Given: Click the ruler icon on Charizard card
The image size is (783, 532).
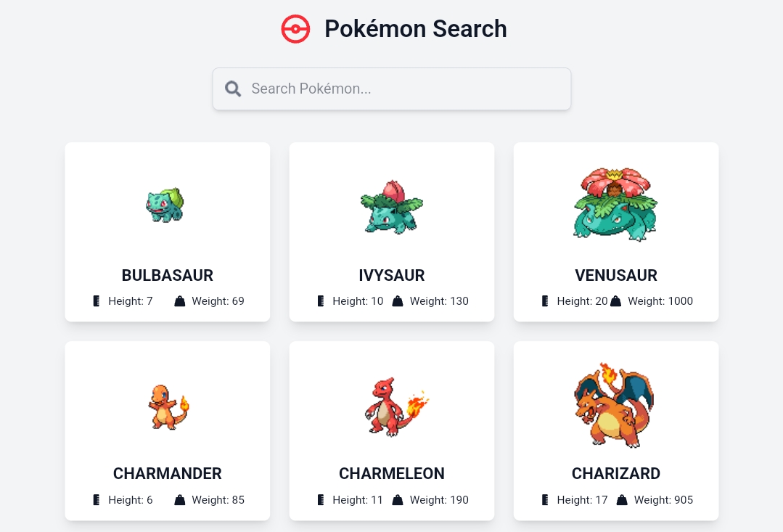Looking at the screenshot, I should (545, 500).
